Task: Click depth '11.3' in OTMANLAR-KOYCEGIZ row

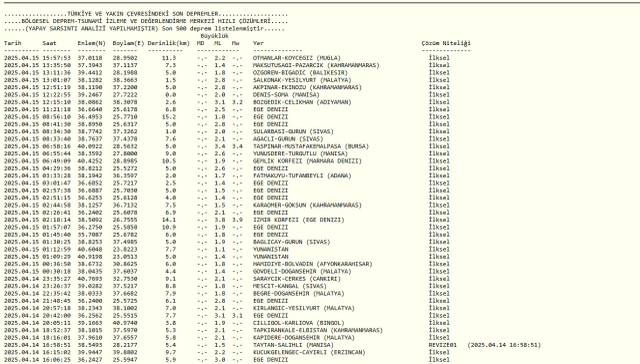Action: point(169,58)
